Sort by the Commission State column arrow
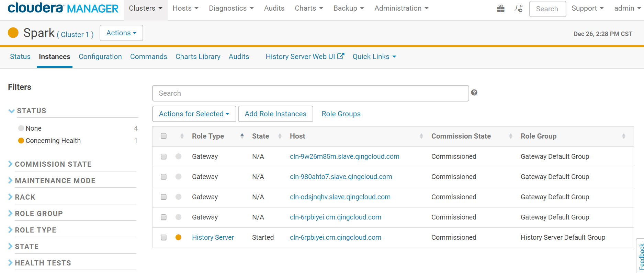Screen dimensions: 644x273 tap(511, 136)
